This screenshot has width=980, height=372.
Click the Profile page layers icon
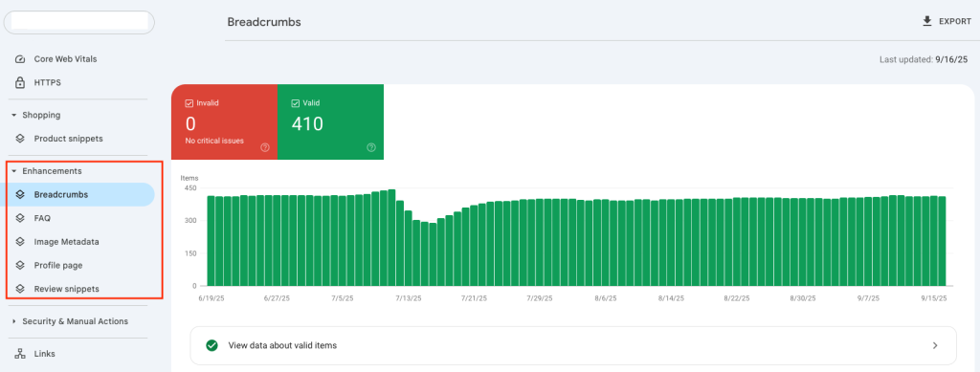(x=20, y=265)
